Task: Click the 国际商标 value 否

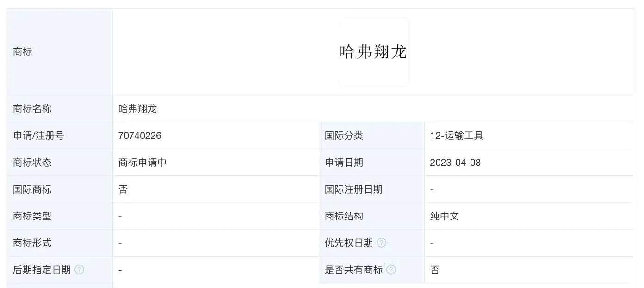Action: (123, 189)
